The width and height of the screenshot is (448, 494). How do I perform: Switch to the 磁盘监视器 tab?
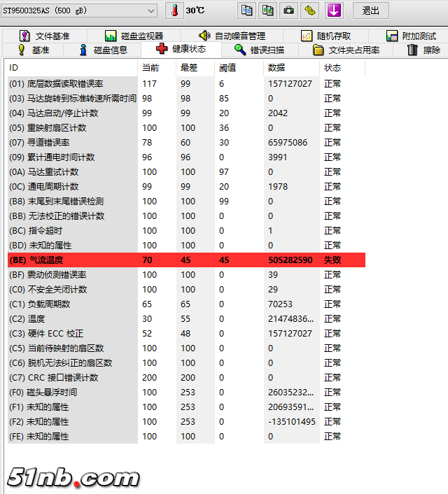(x=134, y=36)
